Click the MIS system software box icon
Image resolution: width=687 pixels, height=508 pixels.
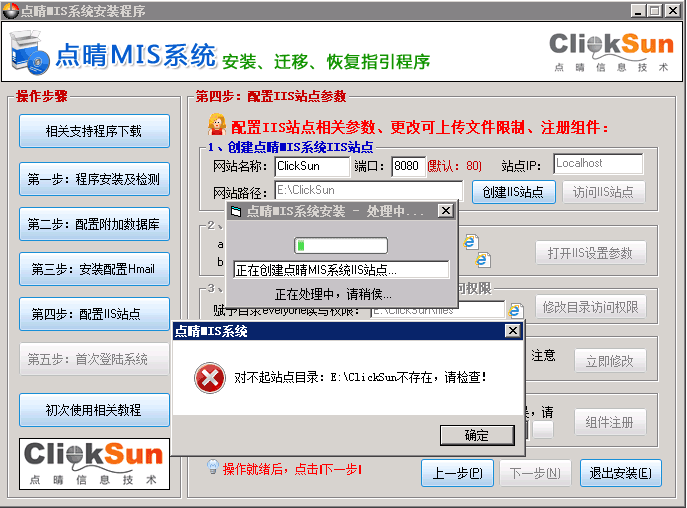pyautogui.click(x=30, y=54)
